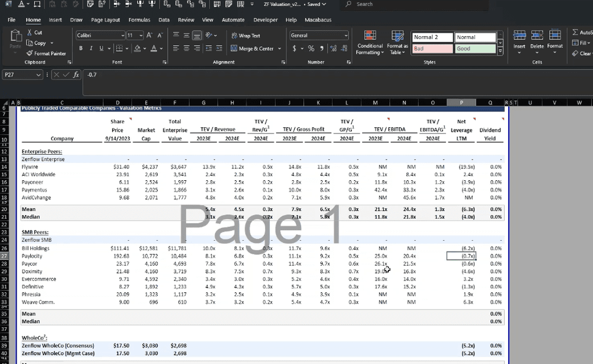This screenshot has width=593, height=364.
Task: Underline the selected cell text
Action: coord(101,49)
